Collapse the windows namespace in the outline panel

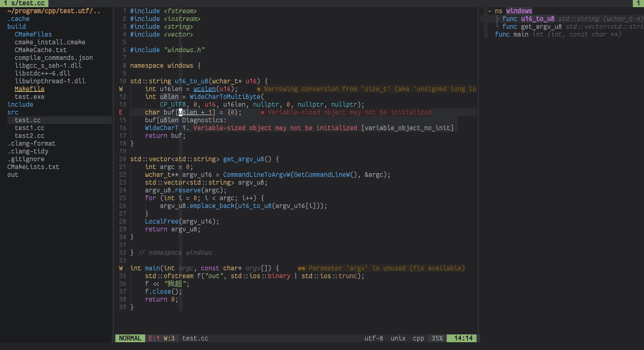pyautogui.click(x=489, y=11)
